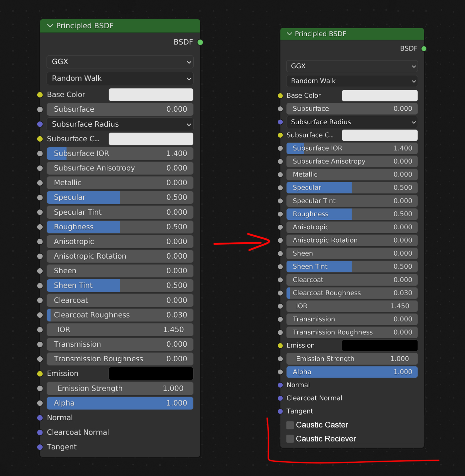Click Roughness input socket on left node
Screen dimensions: 465x476
40,227
